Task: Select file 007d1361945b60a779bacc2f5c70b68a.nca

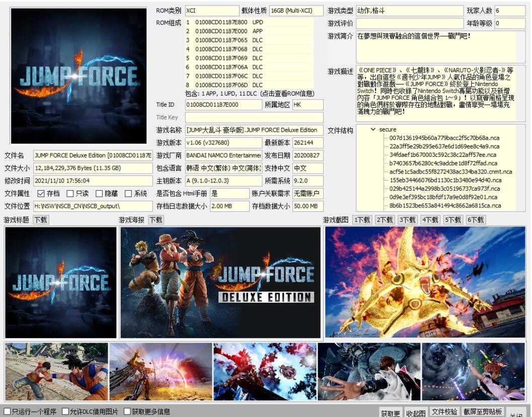Action: pyautogui.click(x=444, y=138)
